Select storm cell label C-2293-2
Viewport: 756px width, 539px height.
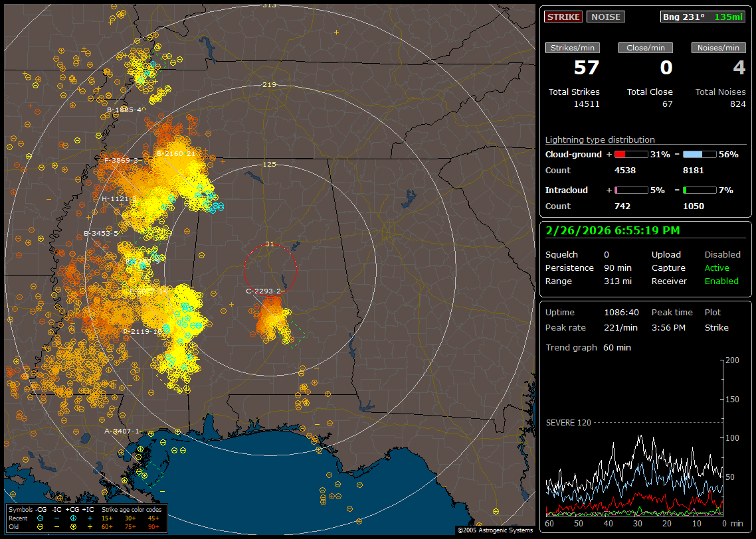pyautogui.click(x=264, y=291)
